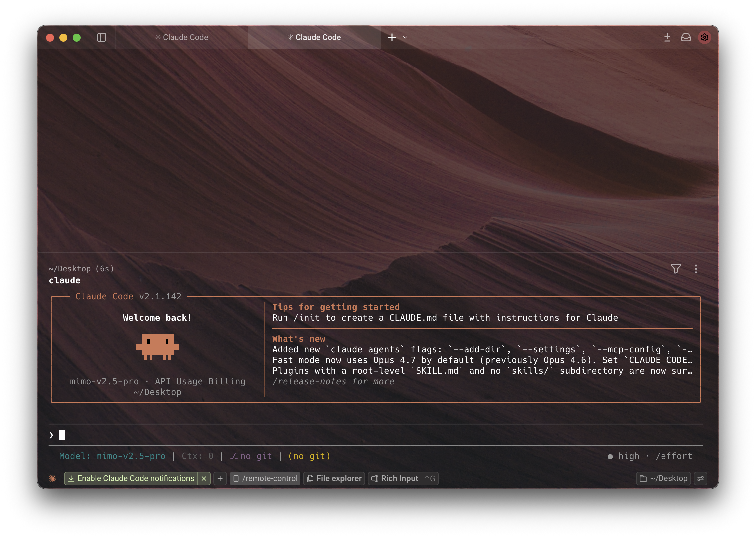Open a new tab with plus icon
756x538 pixels.
click(392, 37)
